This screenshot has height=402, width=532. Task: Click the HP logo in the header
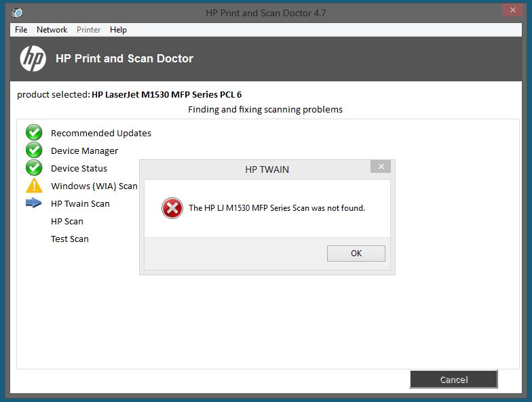(x=33, y=58)
